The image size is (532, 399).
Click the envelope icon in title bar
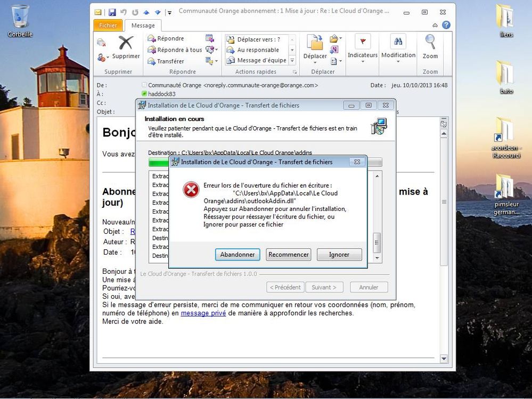(x=97, y=12)
